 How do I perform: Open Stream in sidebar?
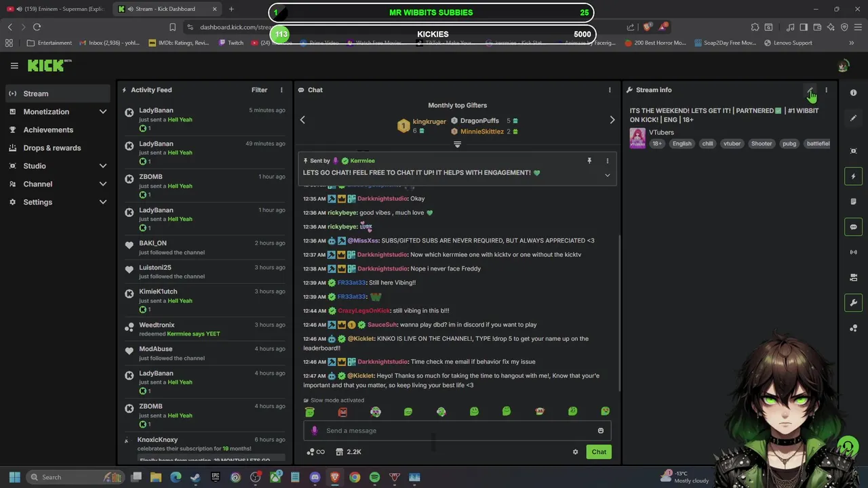tap(58, 94)
